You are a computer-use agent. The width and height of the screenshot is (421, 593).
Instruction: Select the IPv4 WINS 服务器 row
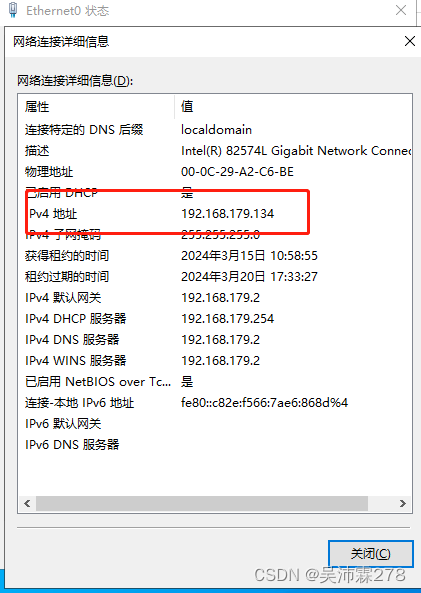point(215,360)
